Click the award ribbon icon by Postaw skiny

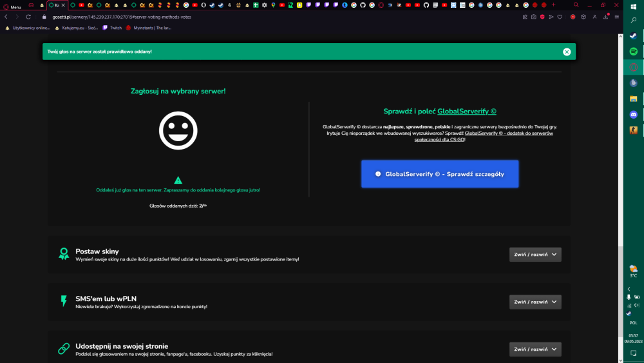pyautogui.click(x=64, y=253)
